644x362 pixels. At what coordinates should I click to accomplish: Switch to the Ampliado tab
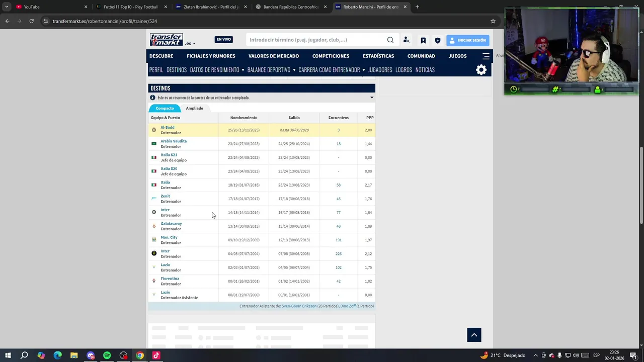(x=194, y=108)
